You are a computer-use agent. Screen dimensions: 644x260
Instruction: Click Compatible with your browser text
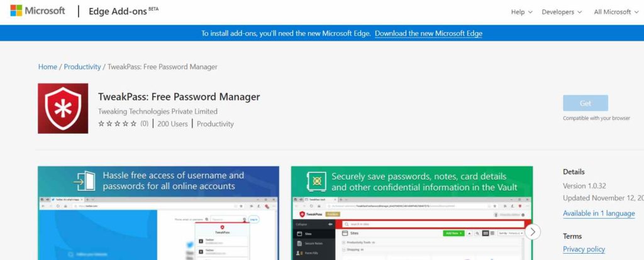pyautogui.click(x=596, y=118)
